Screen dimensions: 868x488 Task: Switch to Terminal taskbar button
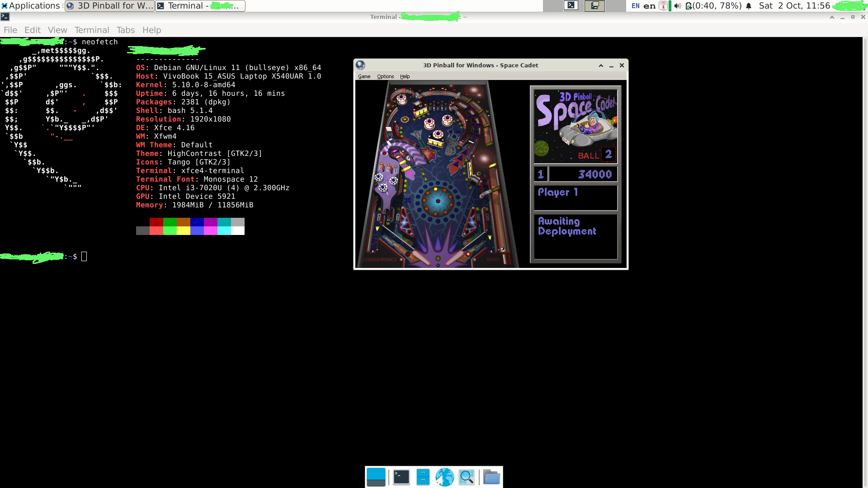pos(200,6)
